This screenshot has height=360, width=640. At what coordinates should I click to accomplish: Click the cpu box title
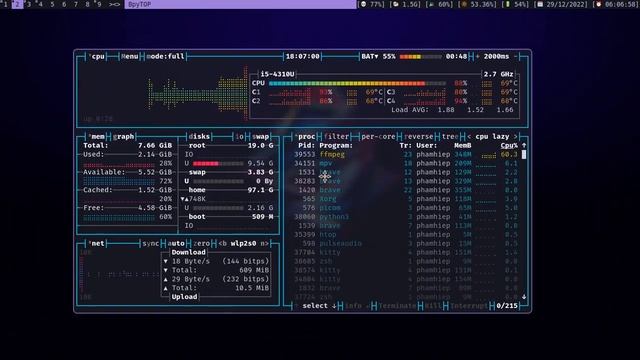[x=98, y=56]
